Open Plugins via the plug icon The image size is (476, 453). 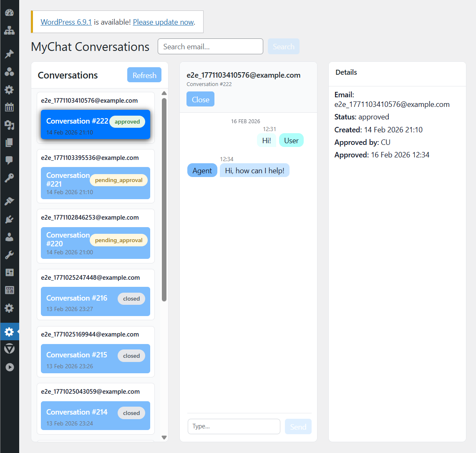[x=9, y=219]
